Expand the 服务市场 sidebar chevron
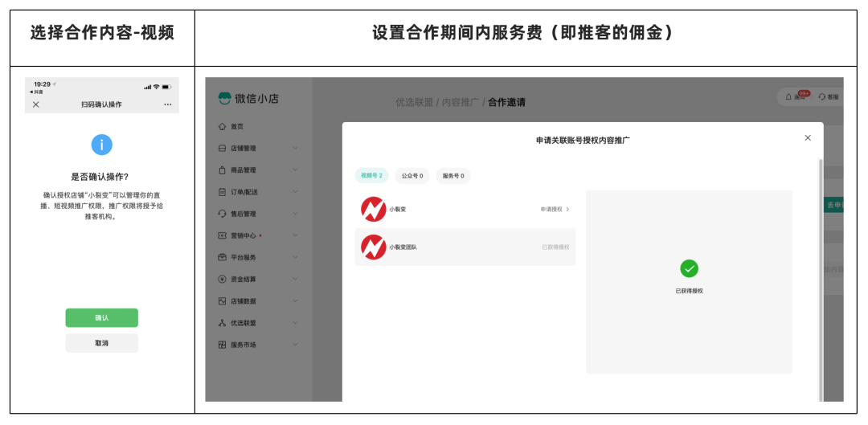The height and width of the screenshot is (425, 868). [x=295, y=345]
